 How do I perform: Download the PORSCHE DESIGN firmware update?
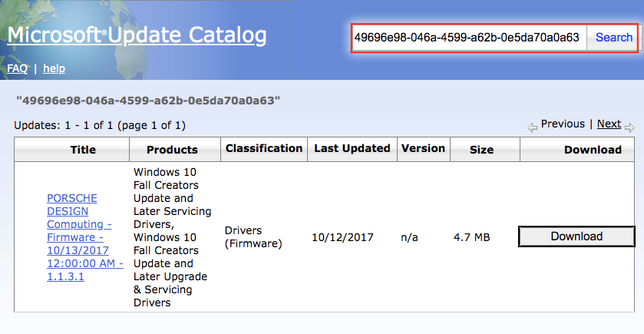576,236
